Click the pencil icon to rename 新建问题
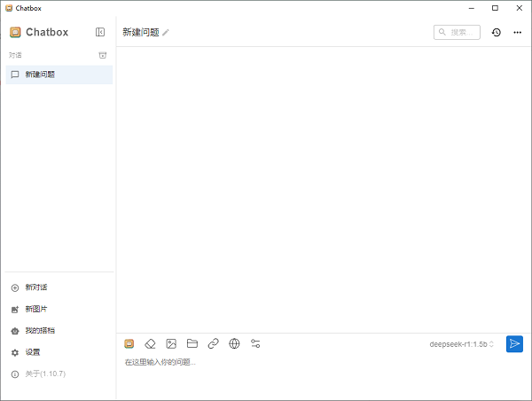Image resolution: width=532 pixels, height=401 pixels. tap(166, 33)
